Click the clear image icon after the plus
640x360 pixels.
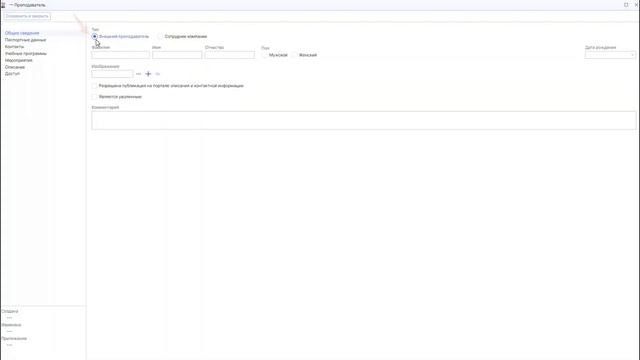click(158, 74)
